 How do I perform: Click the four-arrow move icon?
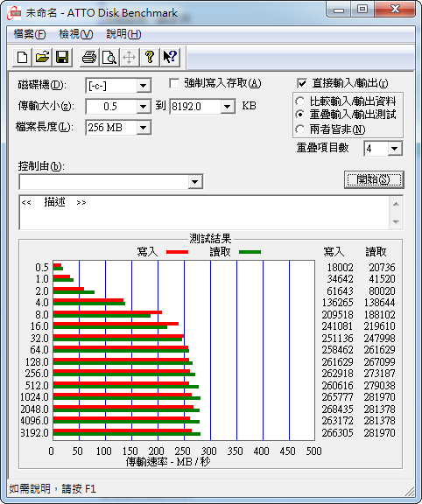tap(130, 58)
